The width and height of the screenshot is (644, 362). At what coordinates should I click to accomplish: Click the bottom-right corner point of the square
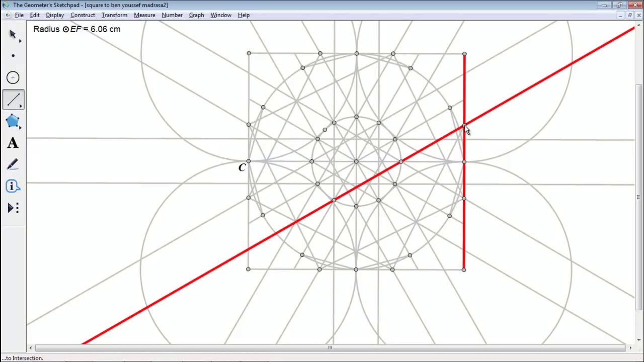point(463,269)
